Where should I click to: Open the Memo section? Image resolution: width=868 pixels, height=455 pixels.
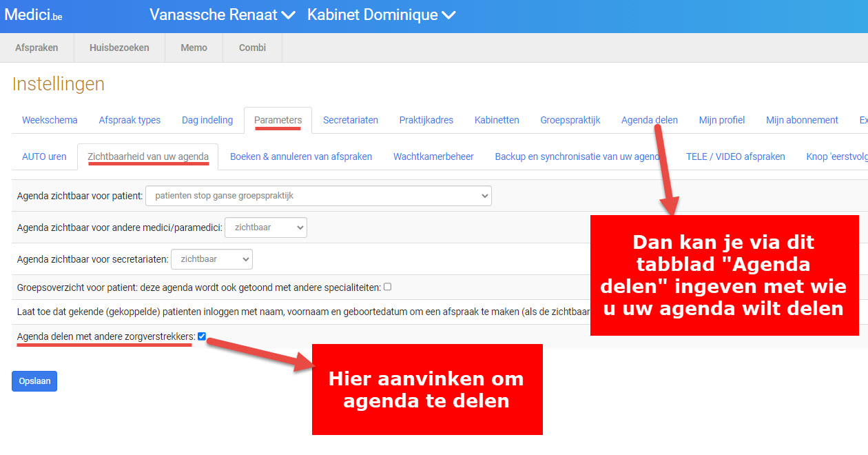coord(194,48)
